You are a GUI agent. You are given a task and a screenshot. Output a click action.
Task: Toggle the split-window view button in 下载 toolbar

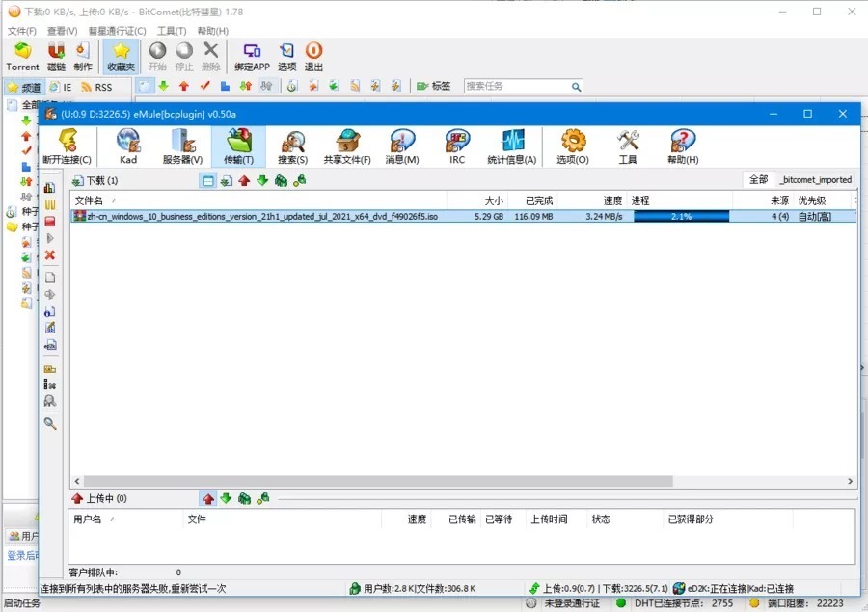pos(208,181)
